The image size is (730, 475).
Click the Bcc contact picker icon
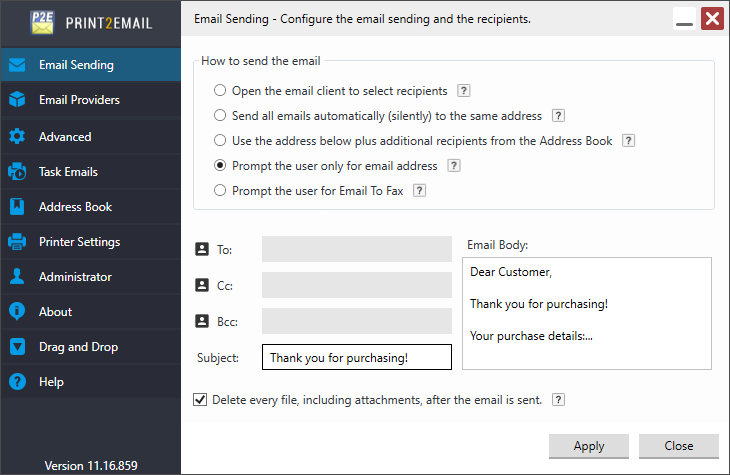tap(202, 321)
